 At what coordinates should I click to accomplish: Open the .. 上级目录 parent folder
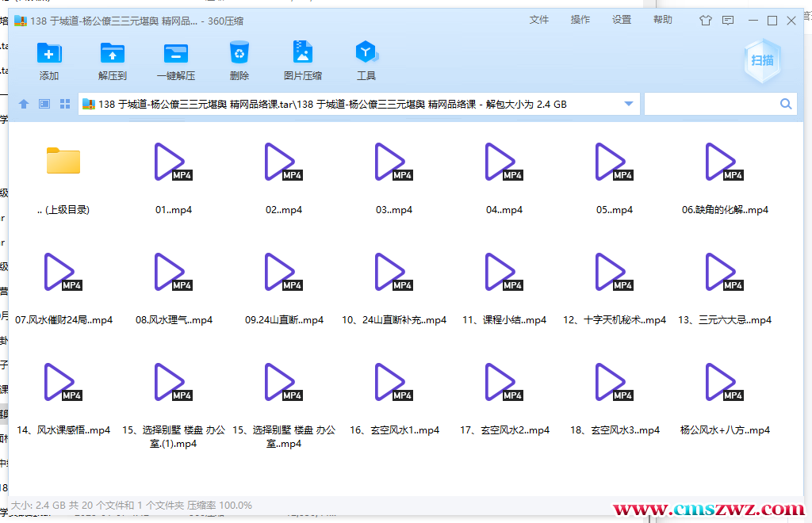tap(63, 162)
